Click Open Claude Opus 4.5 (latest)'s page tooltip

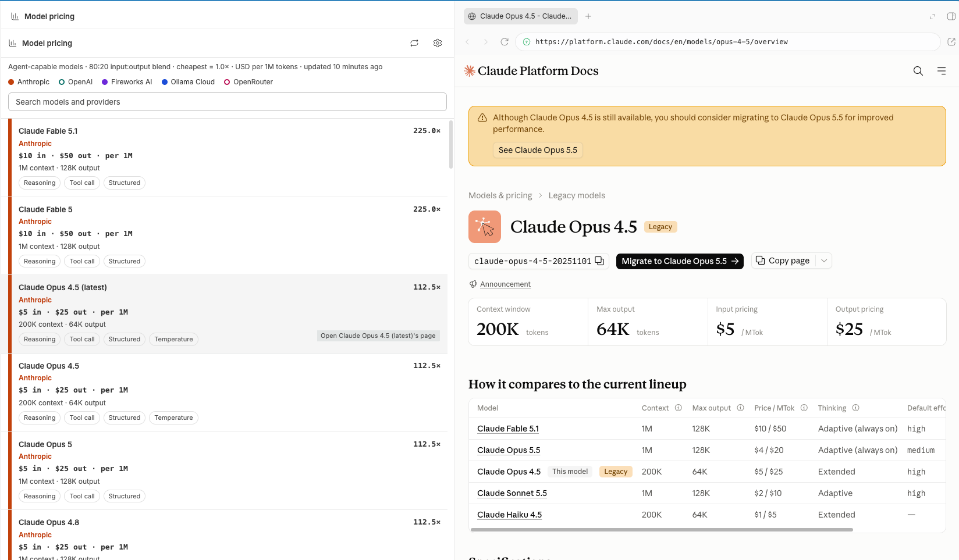[x=378, y=336]
